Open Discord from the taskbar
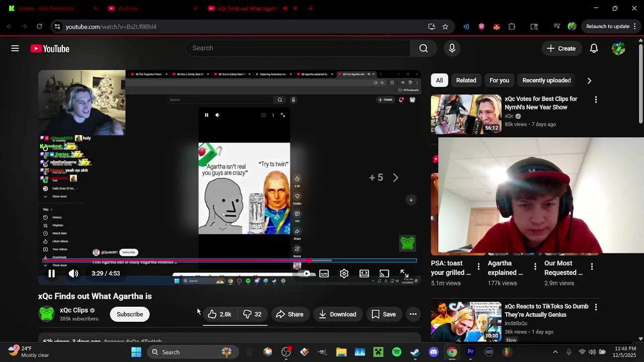 tap(434, 352)
